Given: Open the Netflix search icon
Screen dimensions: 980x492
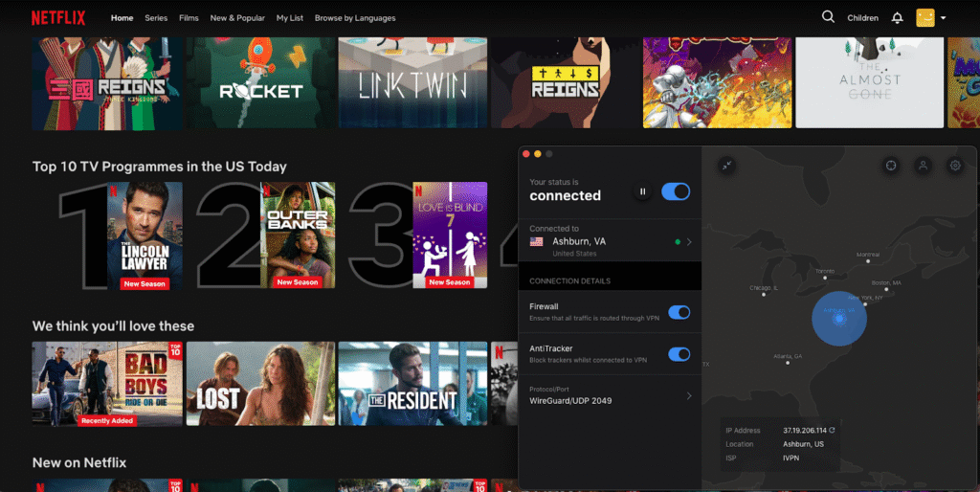Looking at the screenshot, I should click(x=828, y=17).
